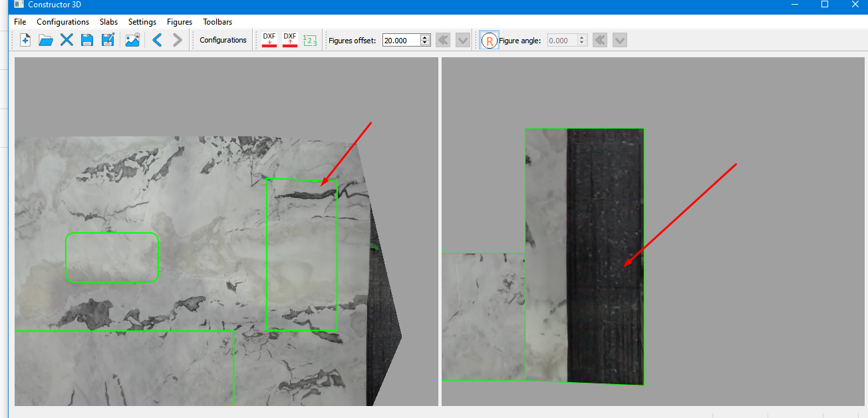This screenshot has height=418, width=868.
Task: Expand the down-chevron beside Figure angle
Action: (x=620, y=41)
